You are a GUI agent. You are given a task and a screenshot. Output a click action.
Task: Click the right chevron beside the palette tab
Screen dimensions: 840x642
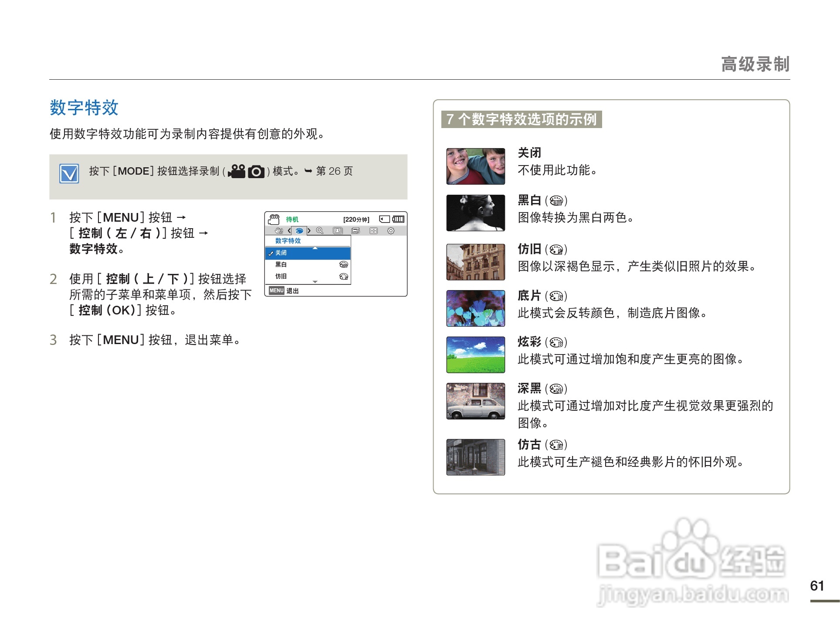click(x=309, y=231)
